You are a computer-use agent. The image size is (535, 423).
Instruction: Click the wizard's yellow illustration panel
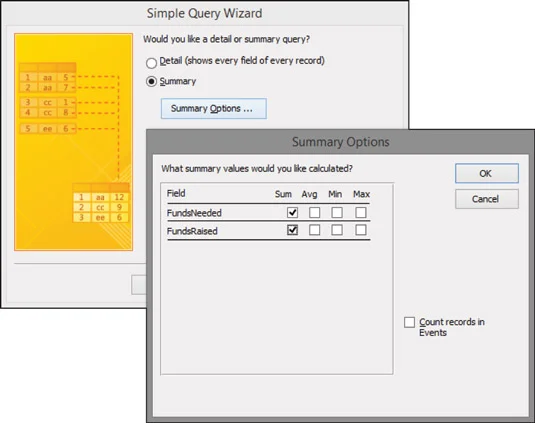pos(73,142)
